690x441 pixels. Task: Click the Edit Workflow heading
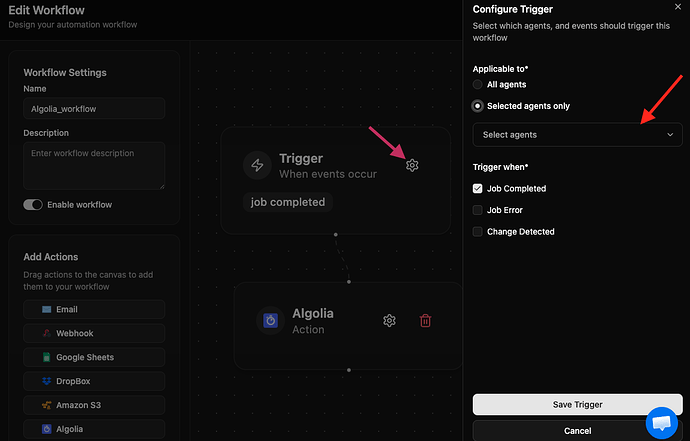click(47, 10)
